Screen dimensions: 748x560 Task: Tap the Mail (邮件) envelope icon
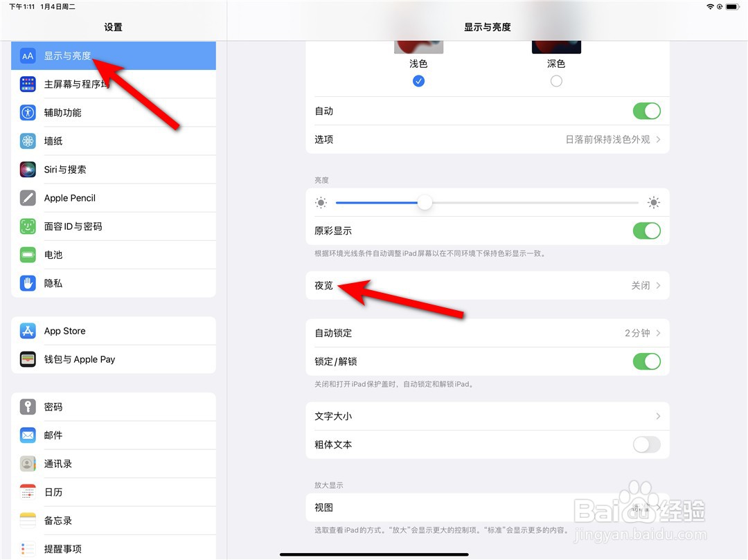[28, 435]
